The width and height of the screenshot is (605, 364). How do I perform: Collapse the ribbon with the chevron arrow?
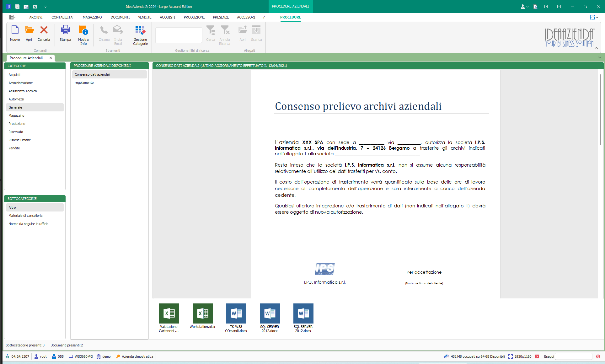(x=596, y=48)
